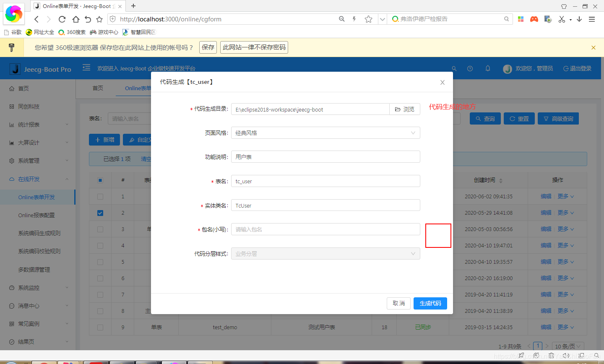604x364 pixels.
Task: Expand the 大屏设计 sidebar menu
Action: pyautogui.click(x=38, y=143)
